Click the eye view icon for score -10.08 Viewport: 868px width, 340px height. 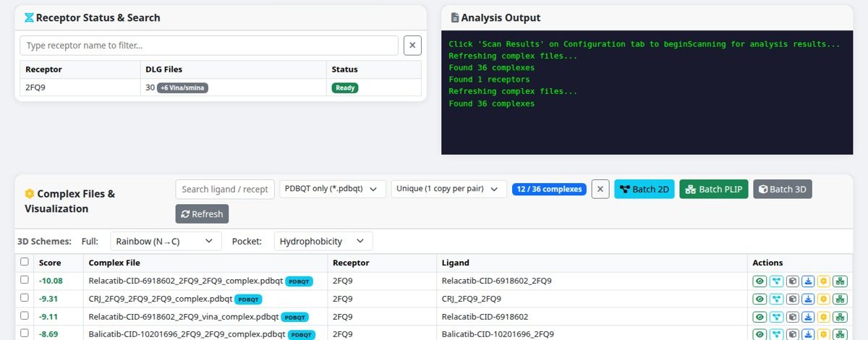click(x=759, y=281)
